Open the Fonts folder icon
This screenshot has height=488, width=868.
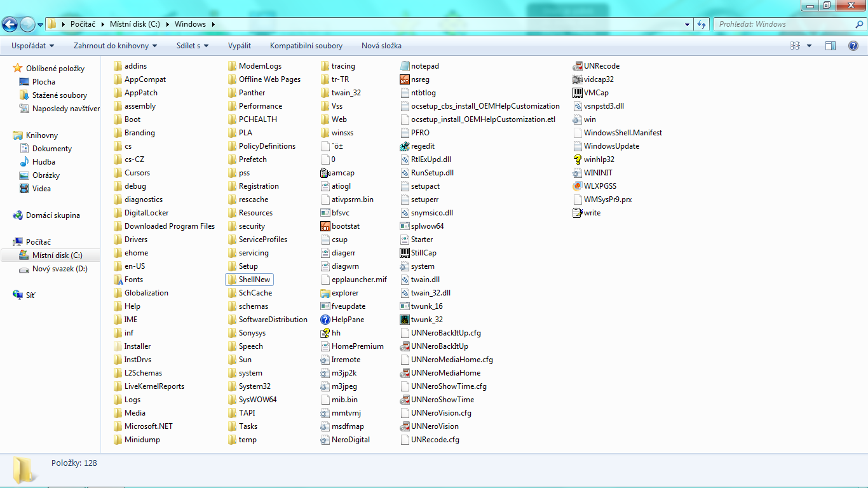[118, 280]
